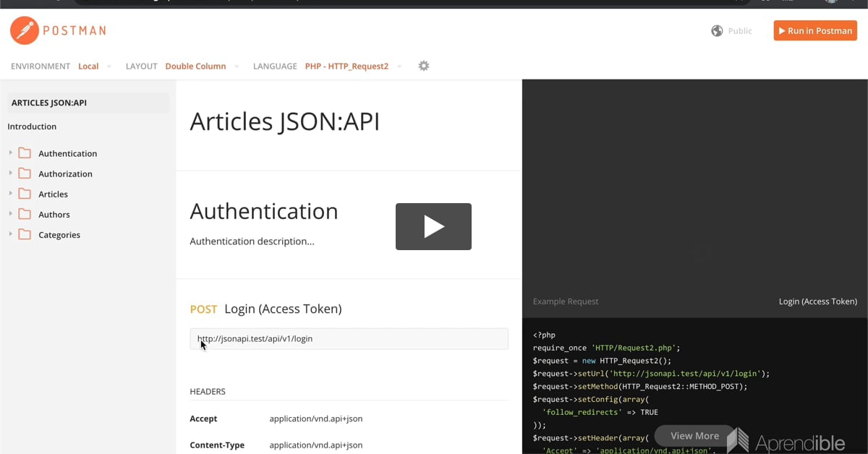Screen dimensions: 868x454
Task: Click the Articles folder icon
Action: click(25, 194)
